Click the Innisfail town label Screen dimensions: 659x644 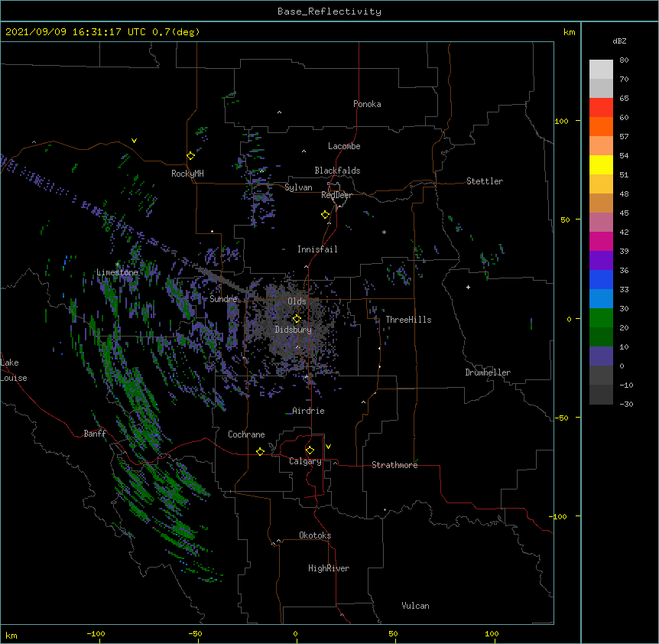coord(317,249)
